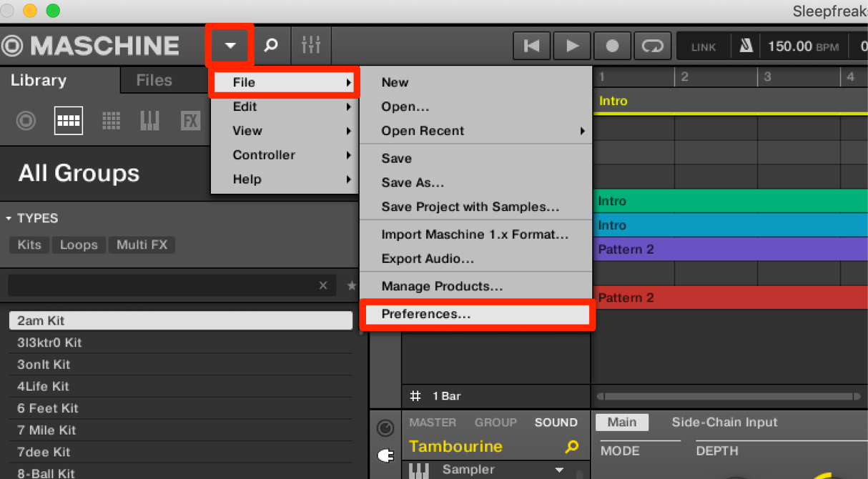Switch to the Files tab
Image resolution: width=868 pixels, height=479 pixels.
coord(154,81)
